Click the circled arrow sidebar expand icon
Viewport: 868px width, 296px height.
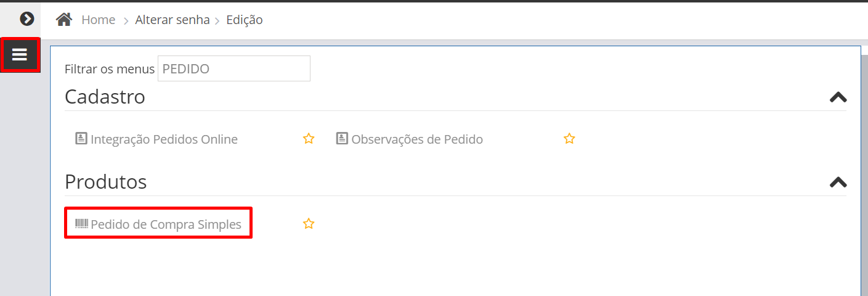(26, 19)
